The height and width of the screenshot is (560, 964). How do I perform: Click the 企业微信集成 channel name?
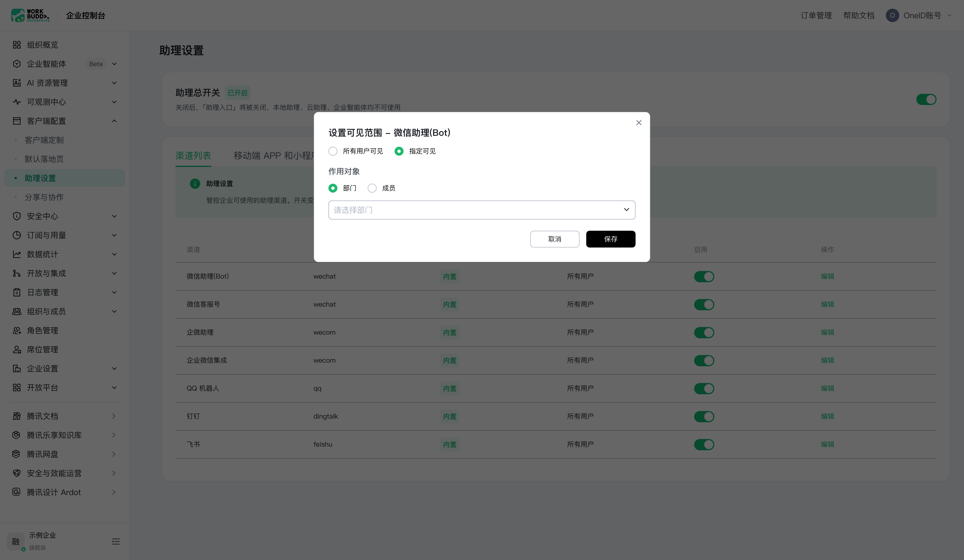pos(207,360)
